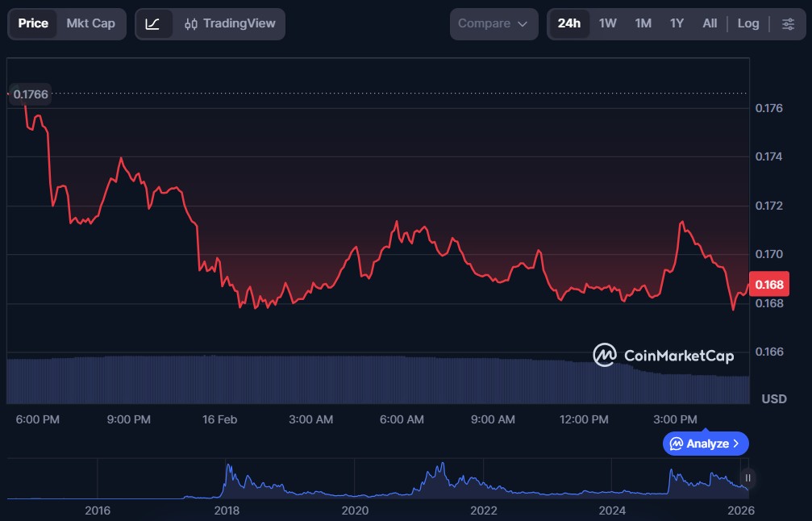The width and height of the screenshot is (812, 521).
Task: Grab the range handle on overview chart
Action: (x=747, y=477)
